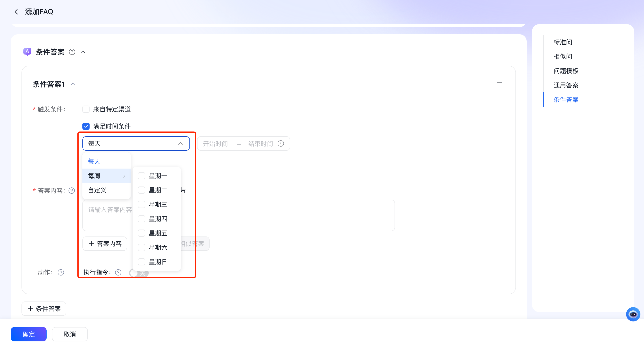Viewport: 644px width, 347px height.
Task: Collapse the 条件答案 panel chevron
Action: (x=83, y=52)
